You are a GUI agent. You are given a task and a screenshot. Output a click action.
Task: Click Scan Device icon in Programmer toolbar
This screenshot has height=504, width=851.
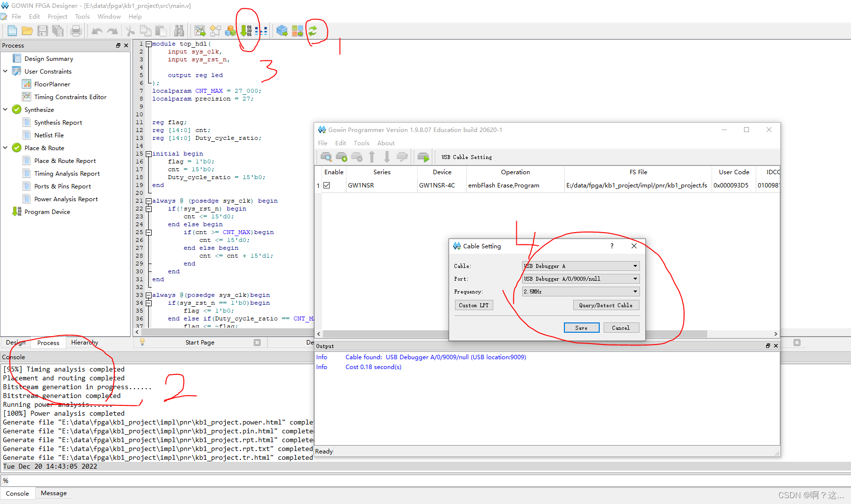coord(326,157)
